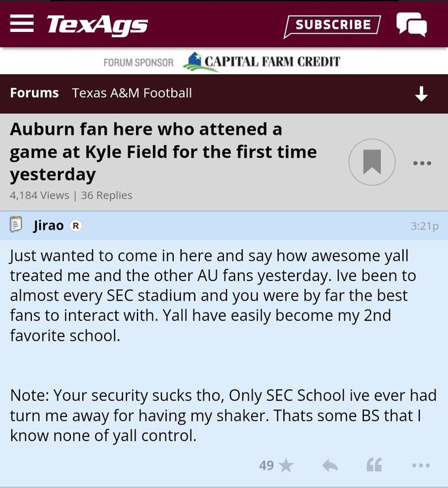This screenshot has width=448, height=488.
Task: Open the chat bubbles icon
Action: [x=412, y=25]
